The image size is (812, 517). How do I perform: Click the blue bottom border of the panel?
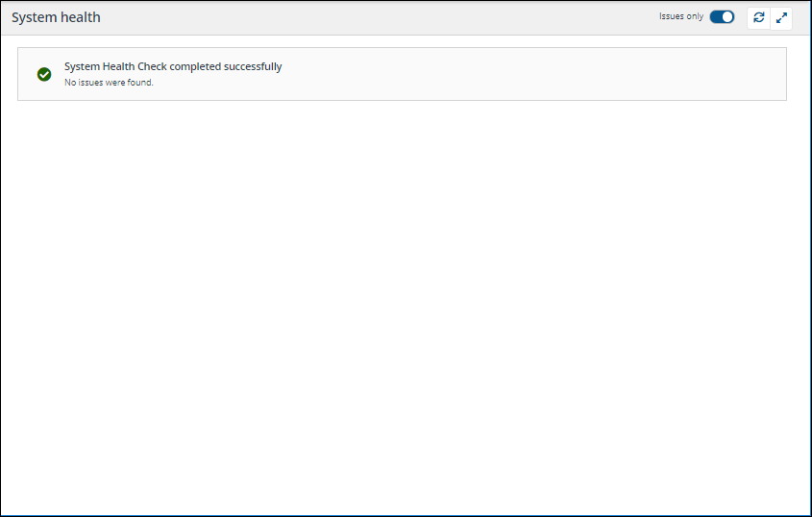coord(406,515)
